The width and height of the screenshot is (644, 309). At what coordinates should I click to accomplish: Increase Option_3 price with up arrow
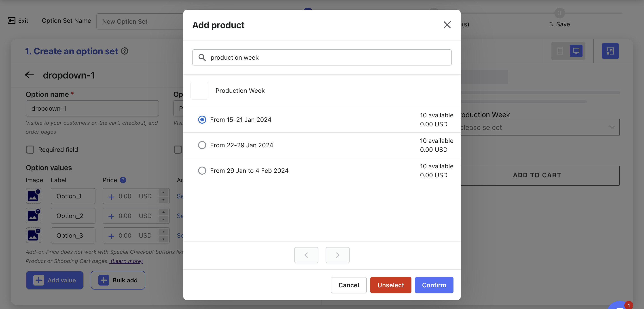(163, 232)
